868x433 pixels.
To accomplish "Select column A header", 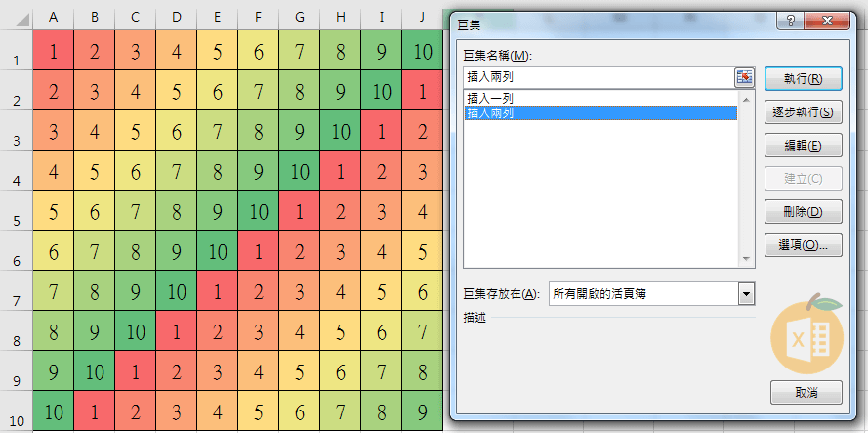I will click(x=53, y=17).
